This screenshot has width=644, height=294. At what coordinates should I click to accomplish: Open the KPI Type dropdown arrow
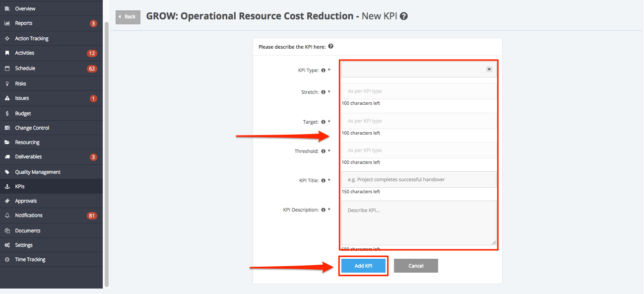click(x=489, y=70)
